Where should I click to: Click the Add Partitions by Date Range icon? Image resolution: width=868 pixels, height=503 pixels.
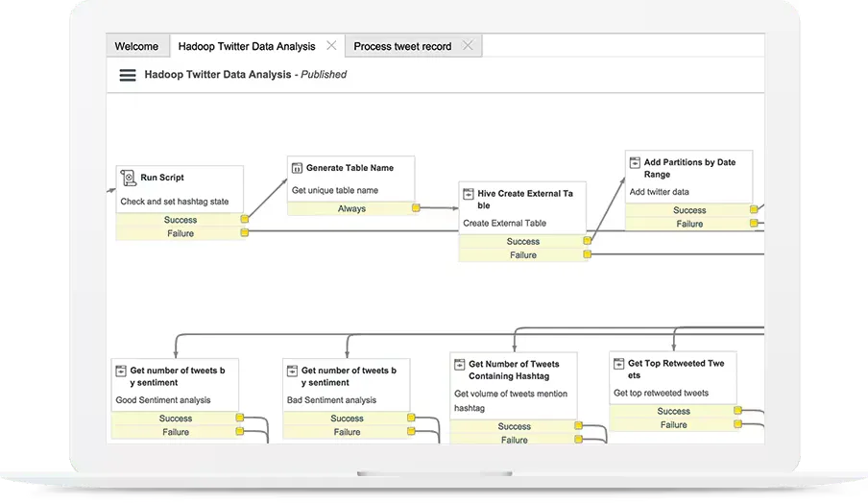tap(634, 163)
